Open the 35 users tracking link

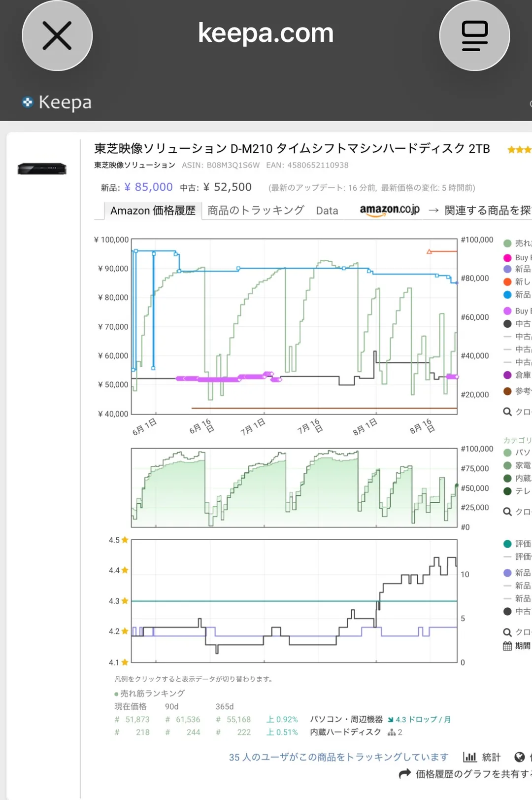pos(338,757)
